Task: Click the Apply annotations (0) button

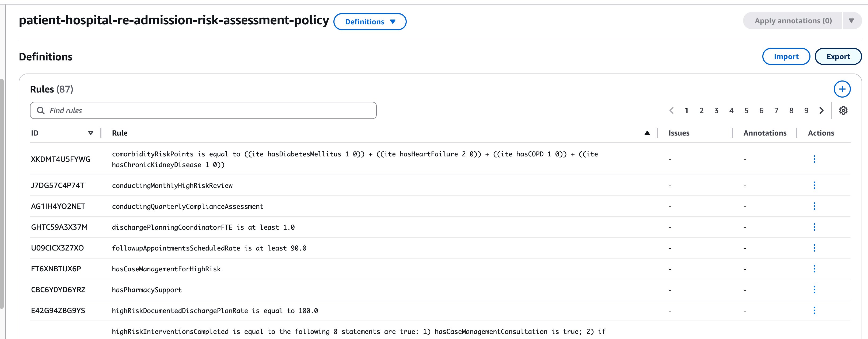Action: point(793,21)
